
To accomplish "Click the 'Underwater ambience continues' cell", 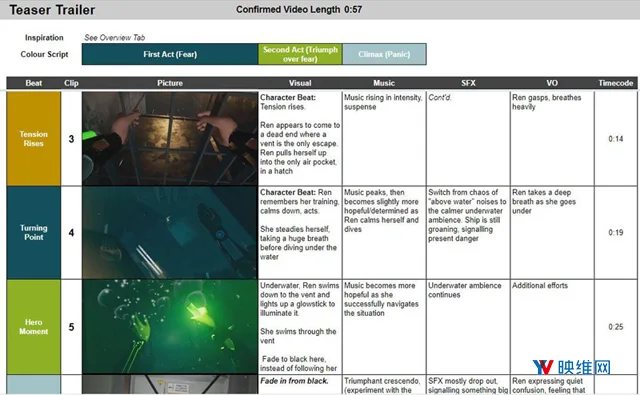I will coord(468,327).
